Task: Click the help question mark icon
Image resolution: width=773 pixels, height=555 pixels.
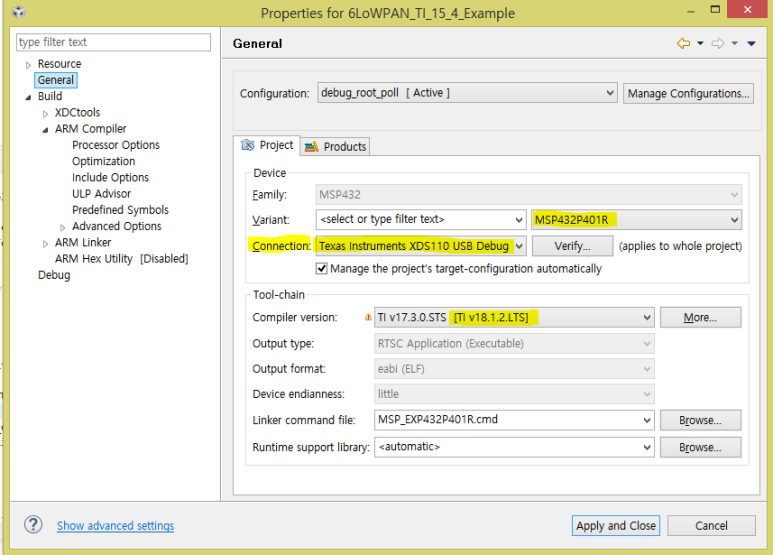Action: 33,525
